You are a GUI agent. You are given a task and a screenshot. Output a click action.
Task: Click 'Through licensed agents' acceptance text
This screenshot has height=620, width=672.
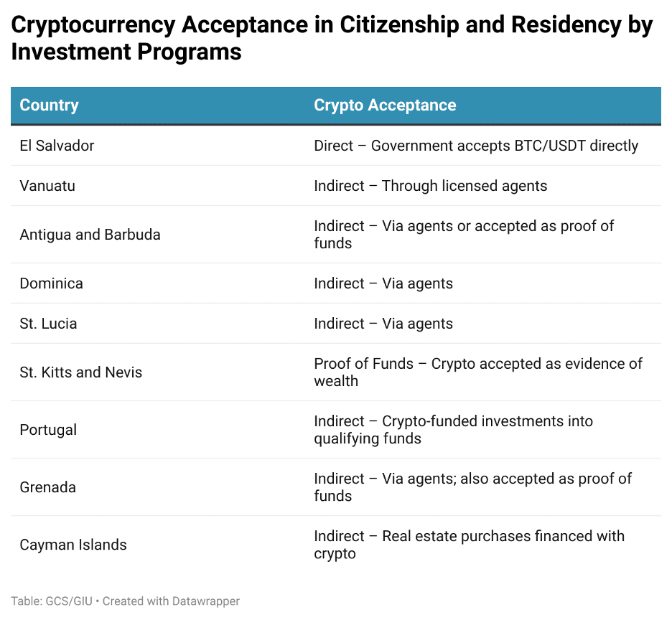[x=465, y=186]
